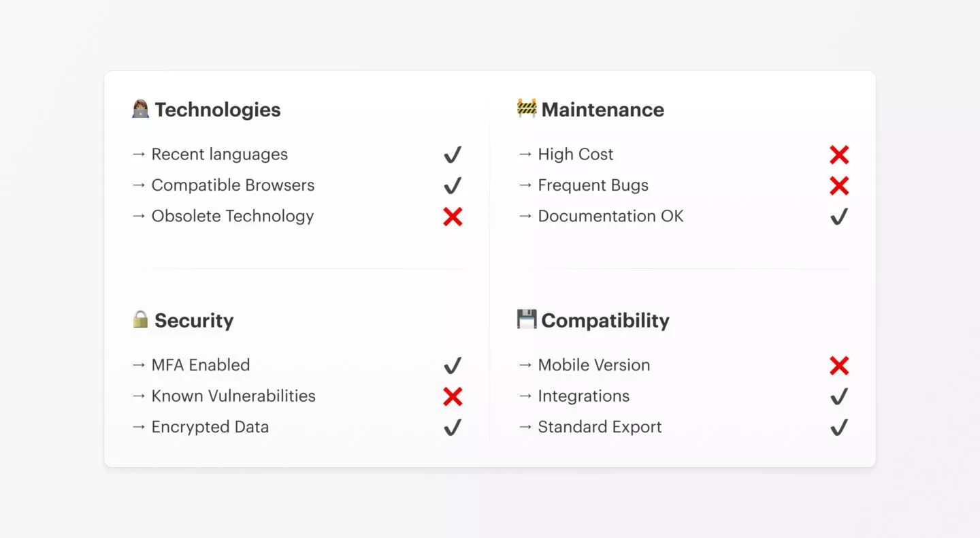Click the red cross for Known Vulnerabilities
The width and height of the screenshot is (980, 538).
point(453,397)
